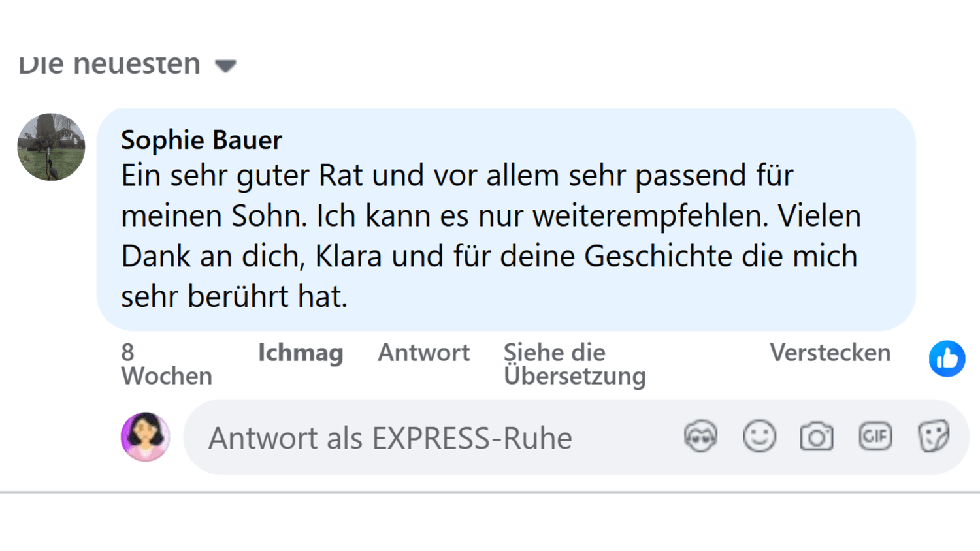Open Sophie Bauer's profile picture
Screen dimensions: 980x551
(x=51, y=147)
